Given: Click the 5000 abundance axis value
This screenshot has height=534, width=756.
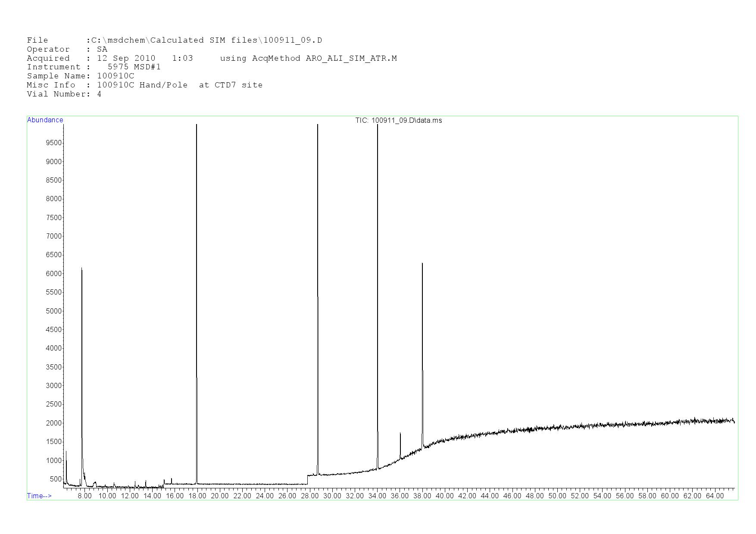Looking at the screenshot, I should (x=54, y=311).
